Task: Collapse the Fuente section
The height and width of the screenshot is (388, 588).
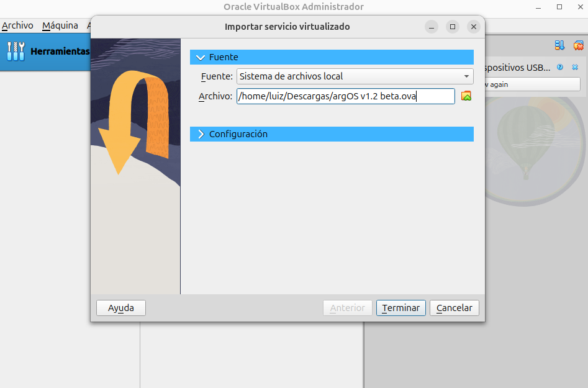Action: tap(201, 57)
